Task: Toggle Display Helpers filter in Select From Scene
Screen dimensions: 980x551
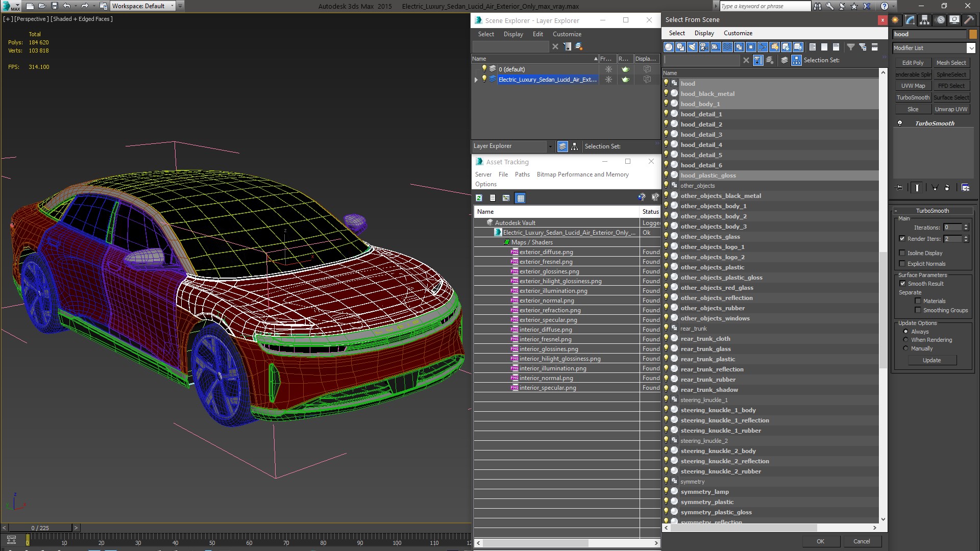Action: pos(716,47)
